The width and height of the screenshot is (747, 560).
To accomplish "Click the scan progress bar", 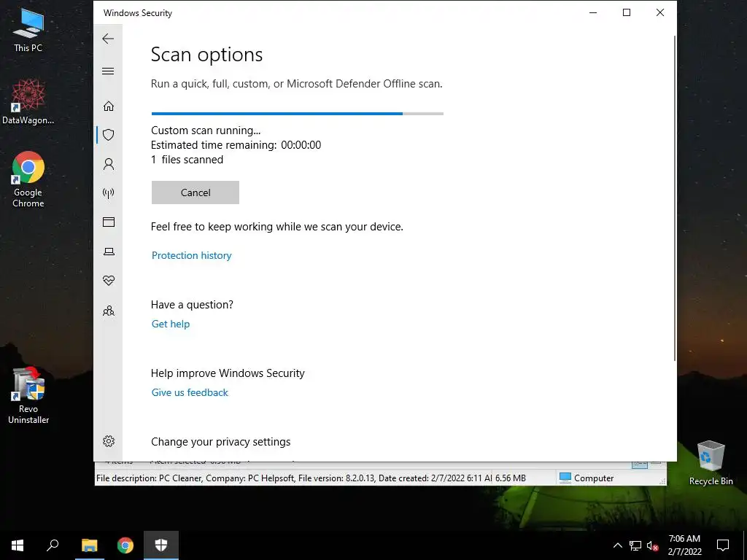I will [298, 114].
